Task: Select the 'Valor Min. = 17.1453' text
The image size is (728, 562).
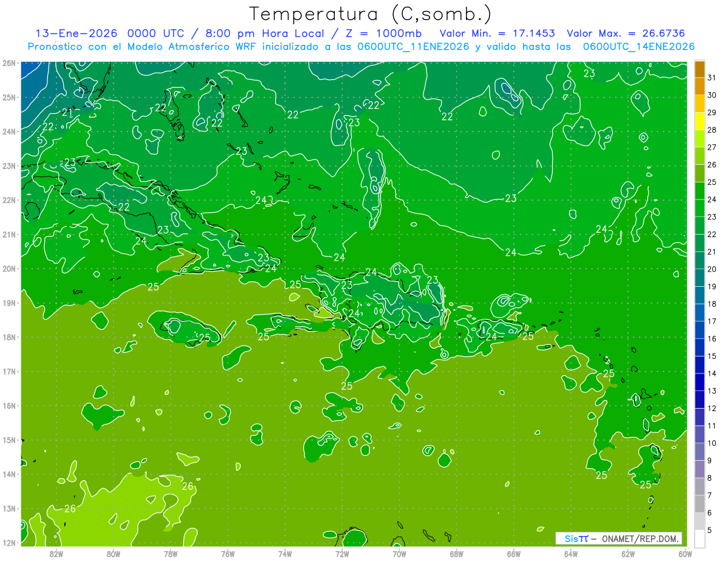Action: tap(497, 33)
